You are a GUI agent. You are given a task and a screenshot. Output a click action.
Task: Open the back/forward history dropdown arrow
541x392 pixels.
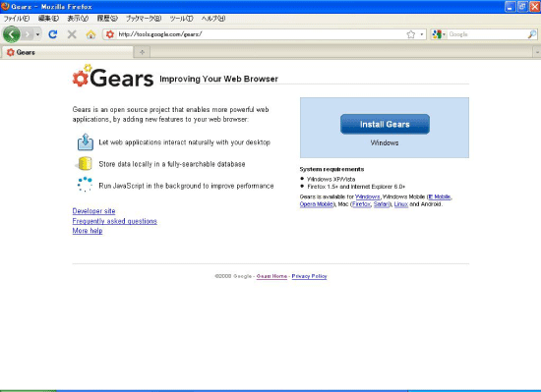click(37, 34)
